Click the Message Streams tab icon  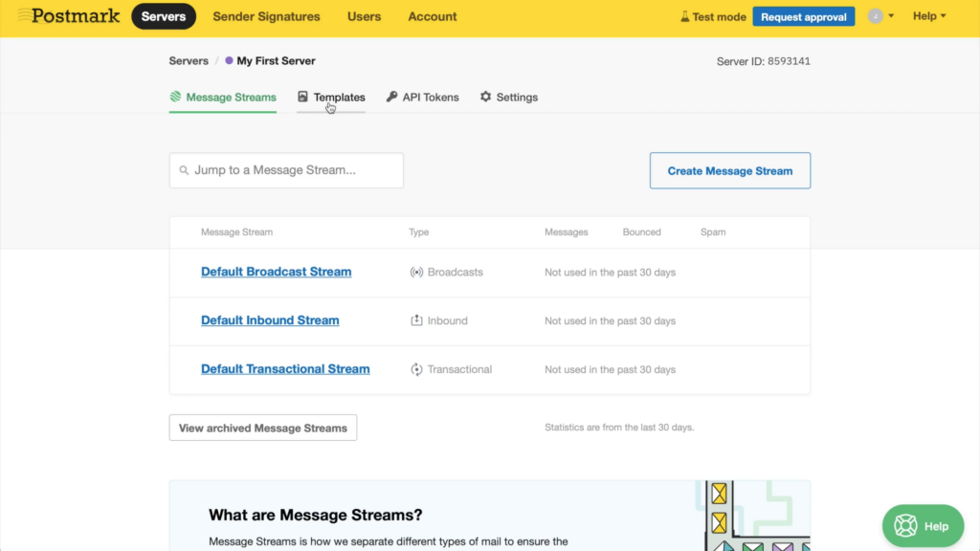(x=176, y=97)
